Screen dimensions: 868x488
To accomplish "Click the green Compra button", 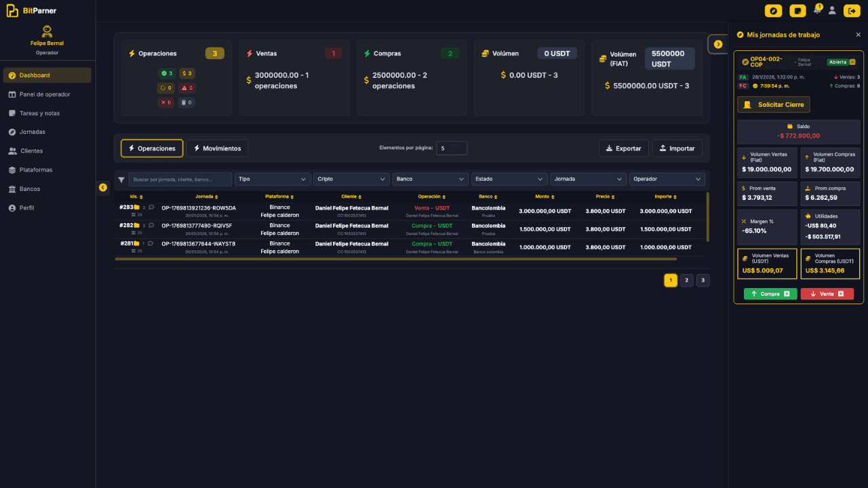I will coord(770,294).
